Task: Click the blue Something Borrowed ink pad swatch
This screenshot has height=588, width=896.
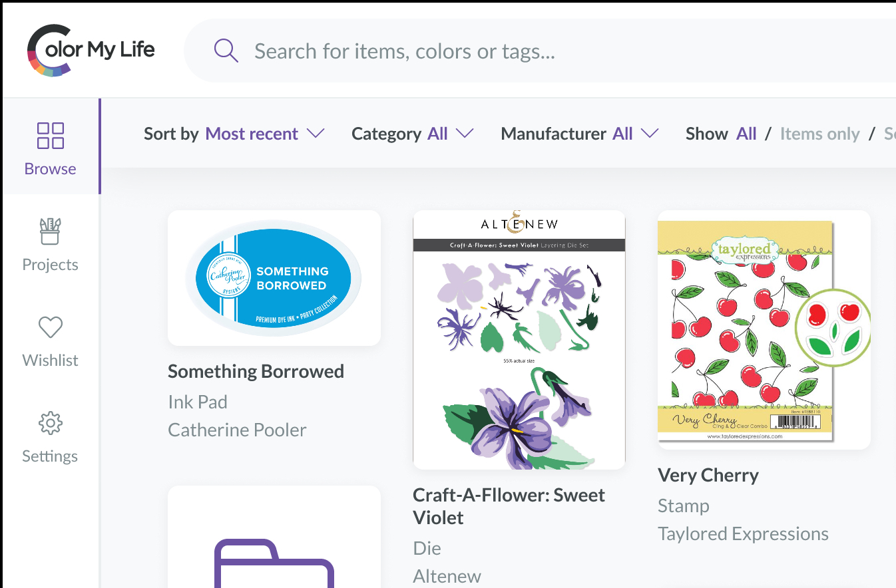Action: coord(274,277)
